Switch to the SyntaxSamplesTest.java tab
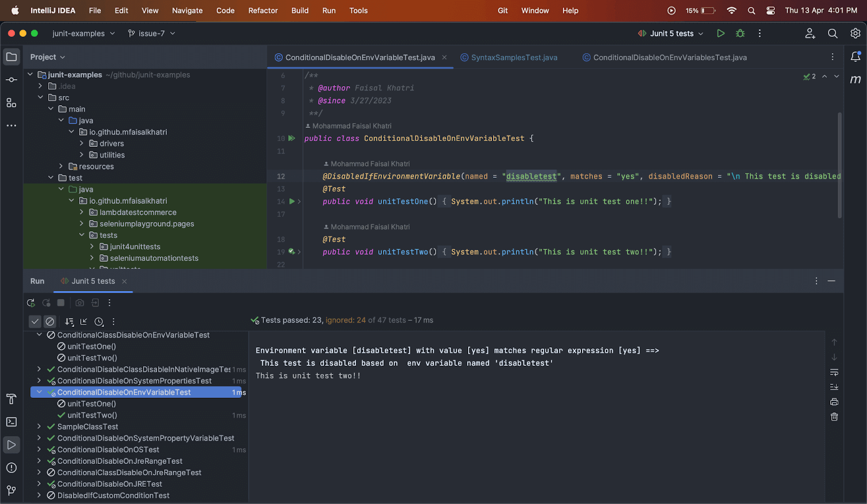The width and height of the screenshot is (867, 504). (514, 57)
